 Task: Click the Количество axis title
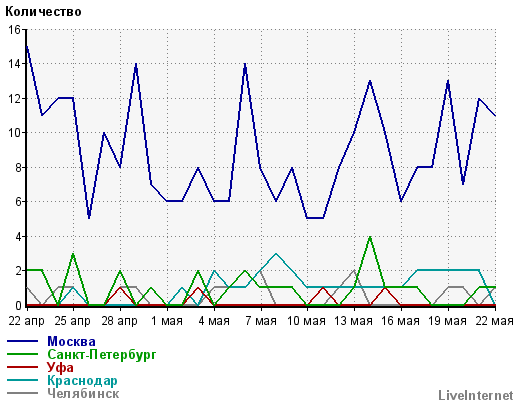pyautogui.click(x=43, y=12)
